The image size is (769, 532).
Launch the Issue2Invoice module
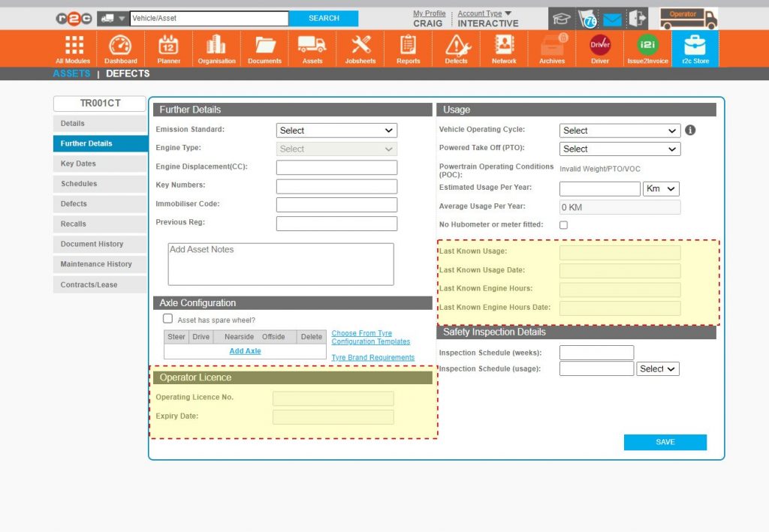coord(647,47)
